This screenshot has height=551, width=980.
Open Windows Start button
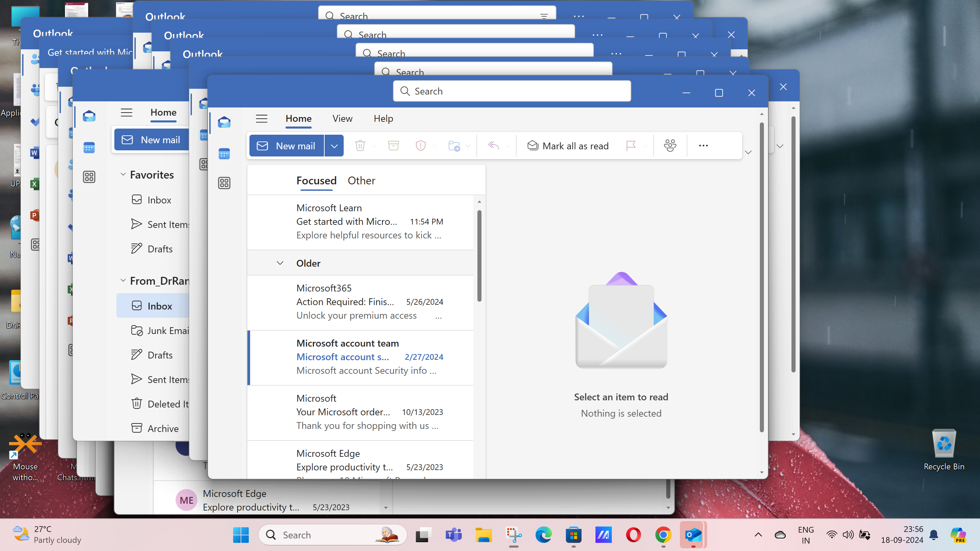point(241,535)
